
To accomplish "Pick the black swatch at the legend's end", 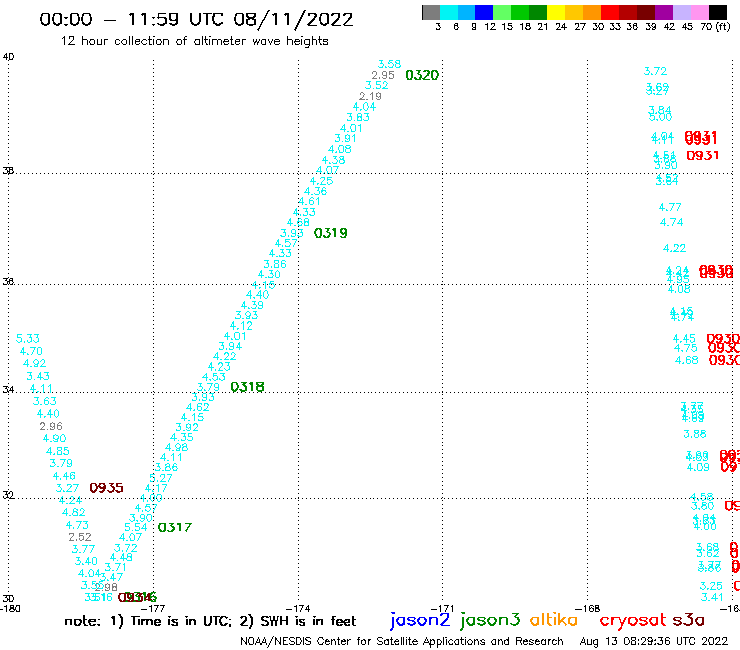I will (x=718, y=12).
